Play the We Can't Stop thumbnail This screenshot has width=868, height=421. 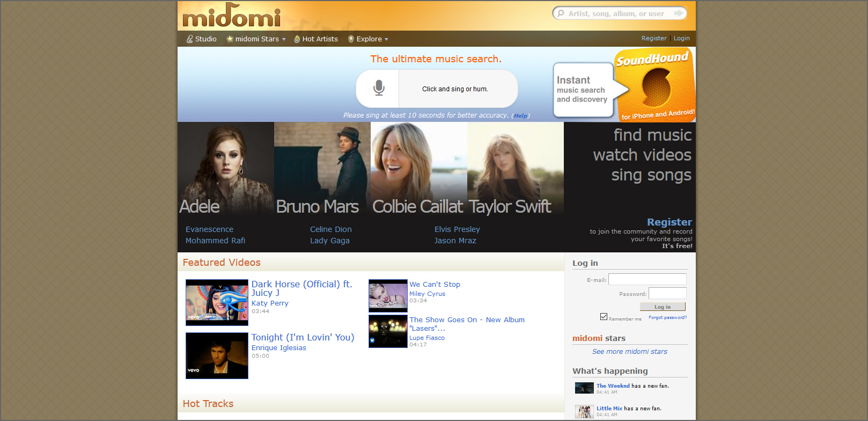388,295
